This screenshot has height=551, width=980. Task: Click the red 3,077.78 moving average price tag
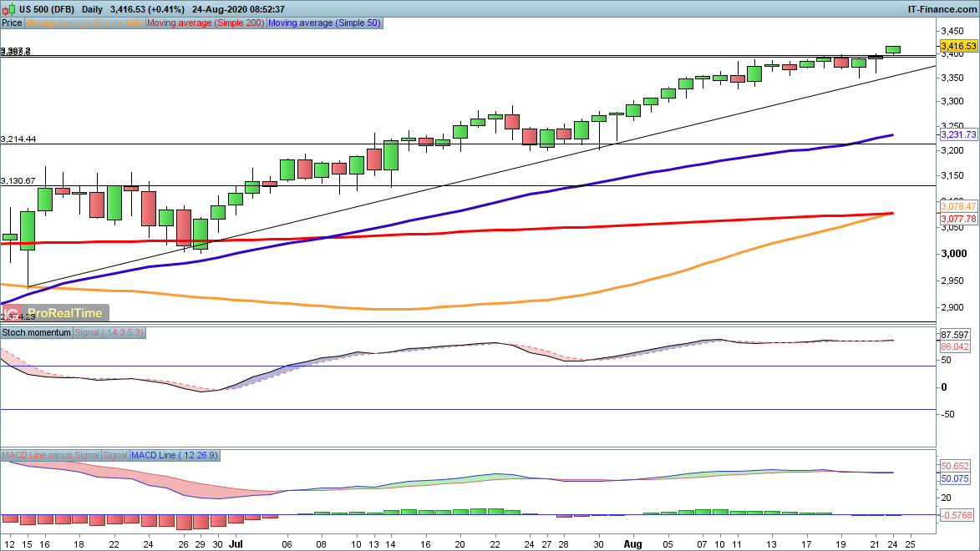[x=958, y=218]
